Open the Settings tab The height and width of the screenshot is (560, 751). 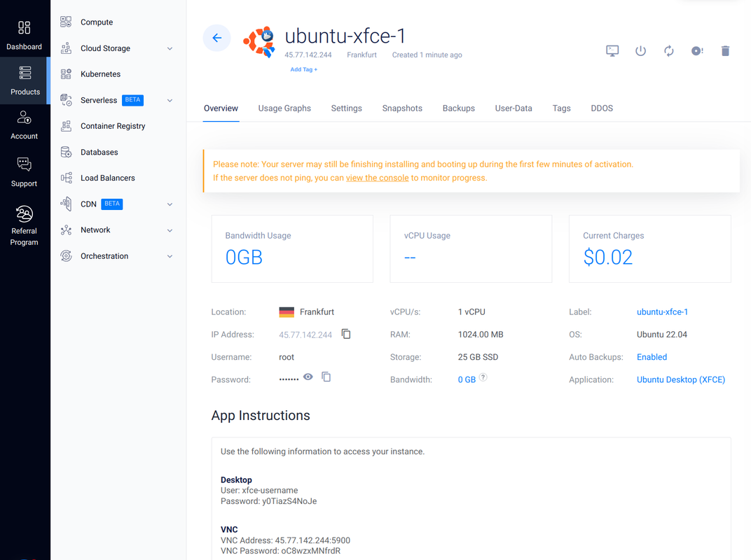click(x=346, y=108)
